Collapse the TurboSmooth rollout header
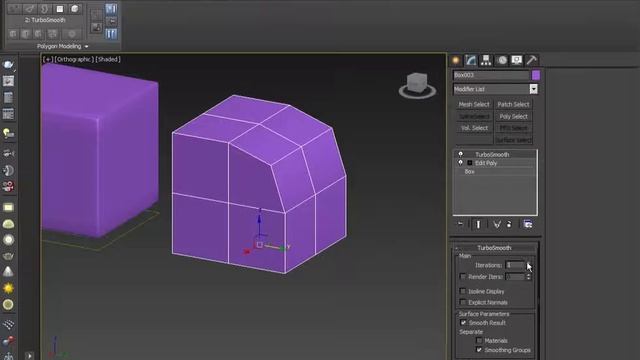The height and width of the screenshot is (360, 640). click(494, 248)
